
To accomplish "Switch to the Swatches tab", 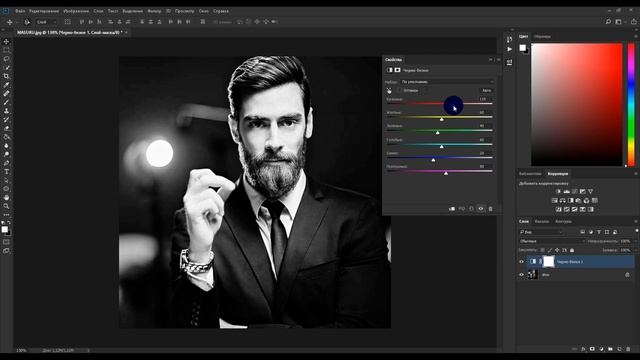I will 542,36.
